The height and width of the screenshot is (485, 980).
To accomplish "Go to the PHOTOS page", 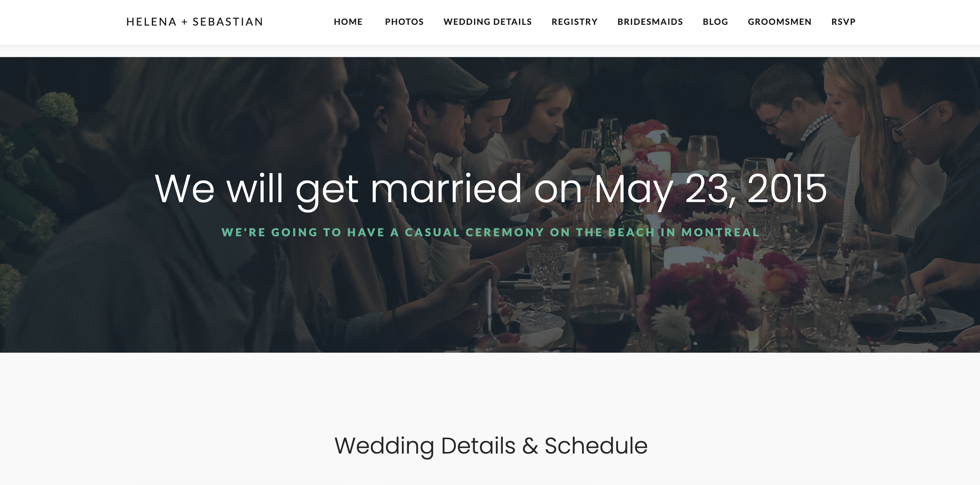I will coord(404,22).
